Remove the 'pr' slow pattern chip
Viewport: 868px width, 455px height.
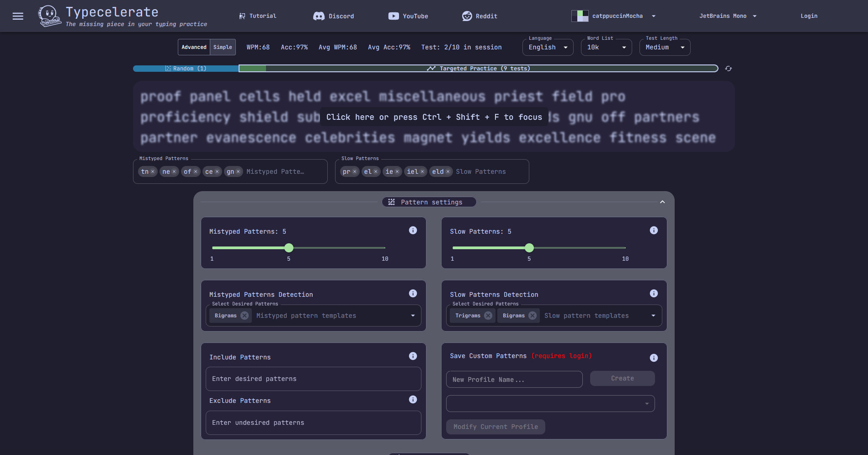[355, 172]
